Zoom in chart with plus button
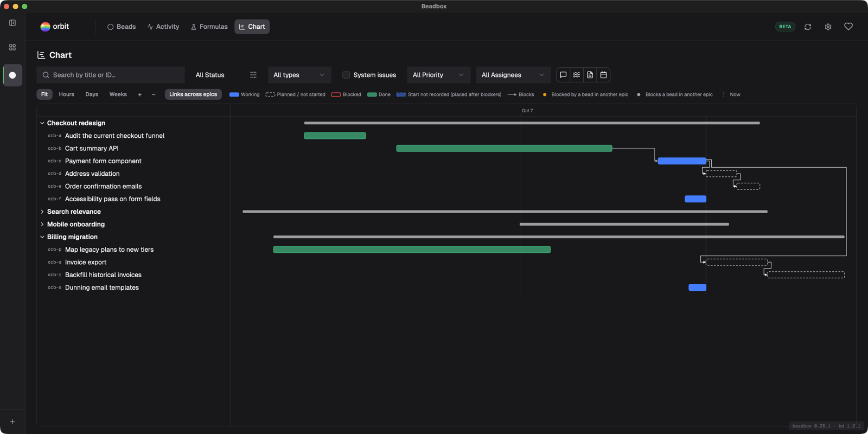Image resolution: width=868 pixels, height=434 pixels. [139, 94]
